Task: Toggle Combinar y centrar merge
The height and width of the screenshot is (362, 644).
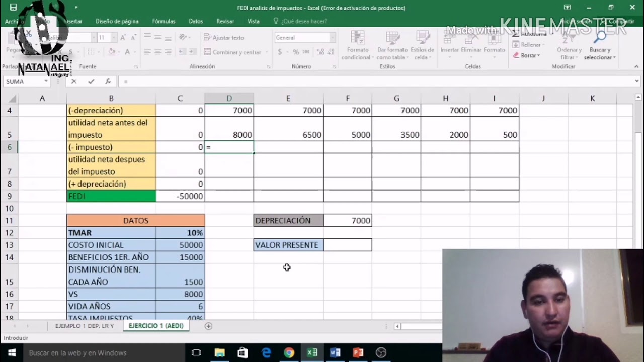Action: point(232,52)
